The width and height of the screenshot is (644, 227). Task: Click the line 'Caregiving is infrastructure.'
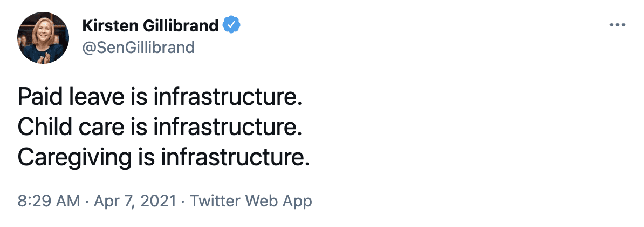tap(163, 158)
